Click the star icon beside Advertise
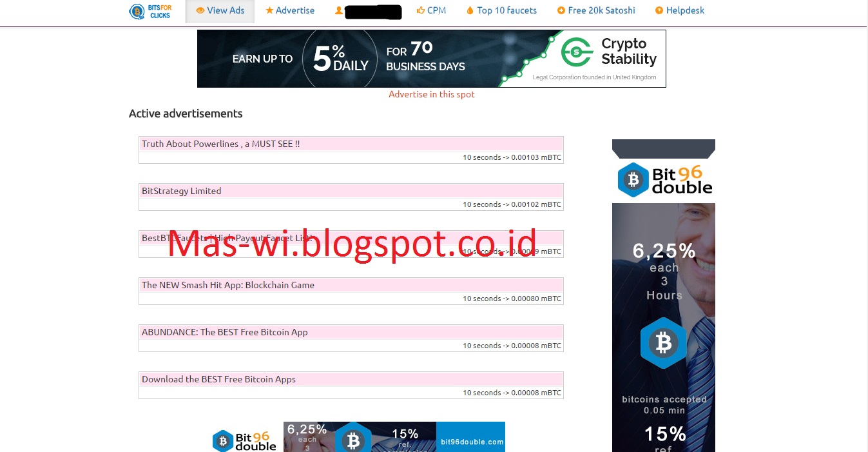Viewport: 868px width, 452px height. pos(269,10)
